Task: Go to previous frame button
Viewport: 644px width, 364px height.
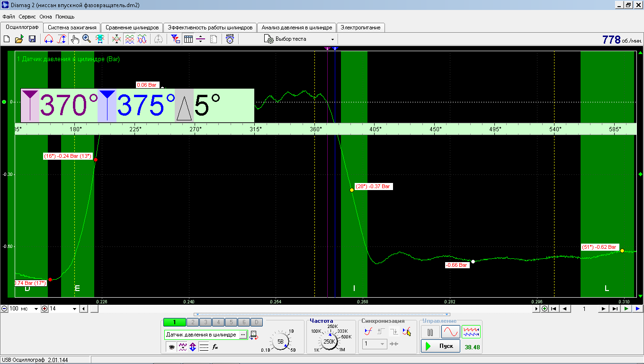Action: (564, 309)
